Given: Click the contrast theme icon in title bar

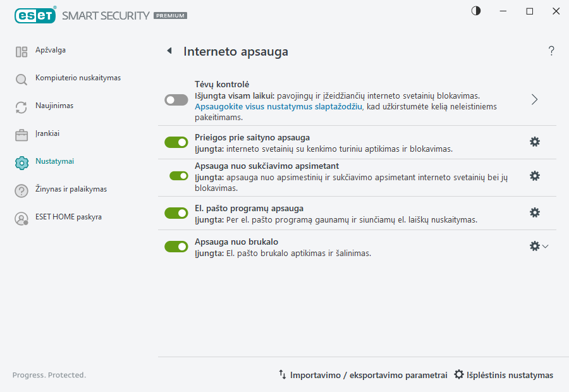Looking at the screenshot, I should (x=475, y=11).
